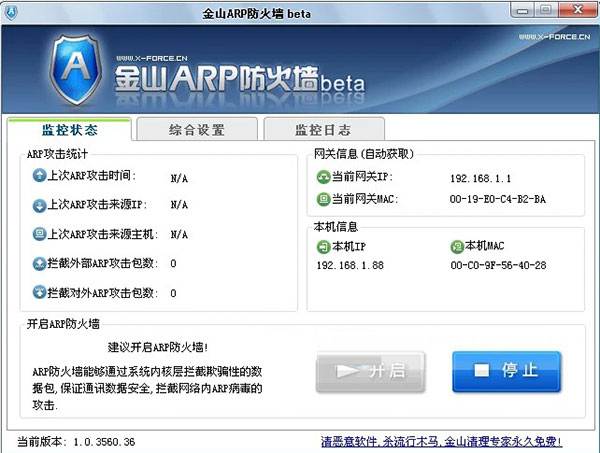The width and height of the screenshot is (600, 453).
Task: Click the N/A value for last attack time
Action: pos(179,178)
